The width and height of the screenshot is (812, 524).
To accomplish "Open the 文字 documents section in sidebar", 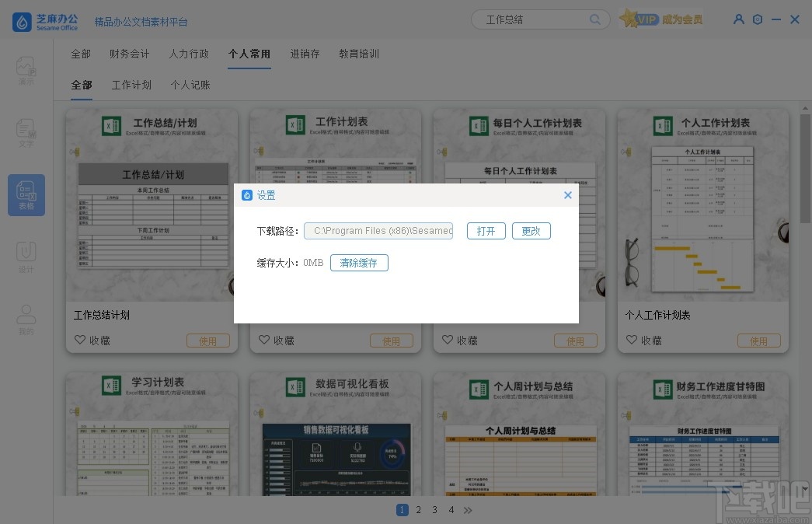I will 26,133.
